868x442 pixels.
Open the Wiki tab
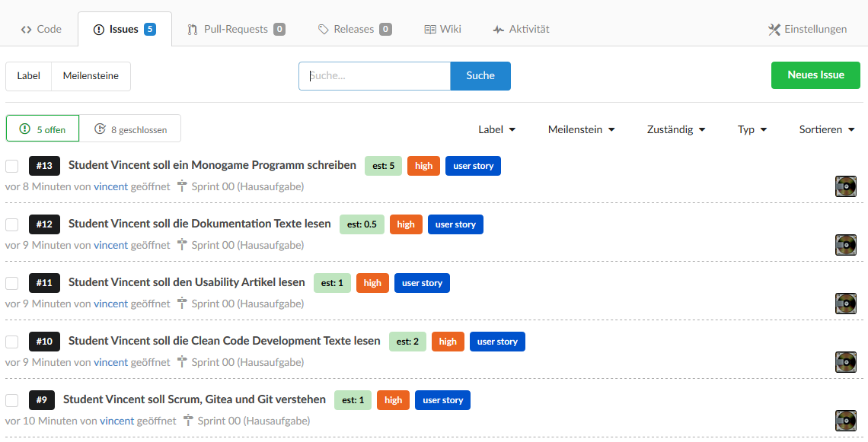point(442,30)
